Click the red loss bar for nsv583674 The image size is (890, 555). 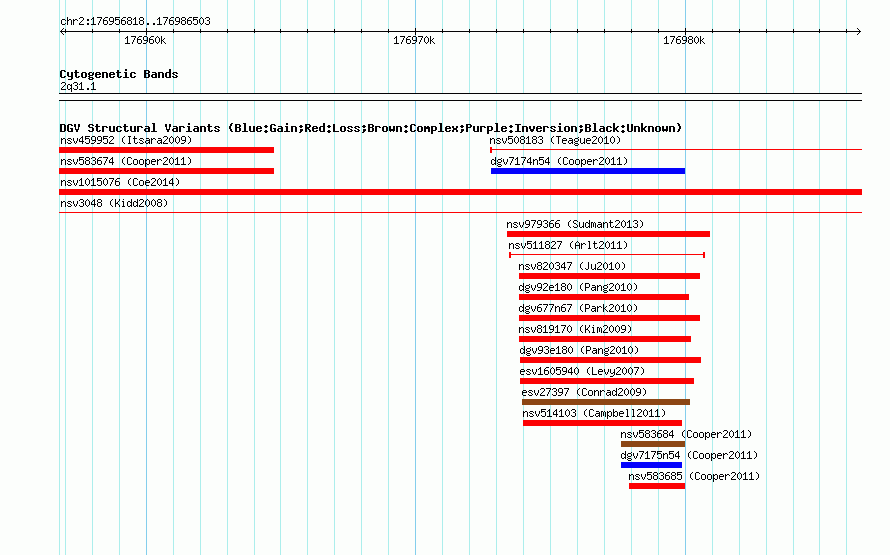(166, 171)
